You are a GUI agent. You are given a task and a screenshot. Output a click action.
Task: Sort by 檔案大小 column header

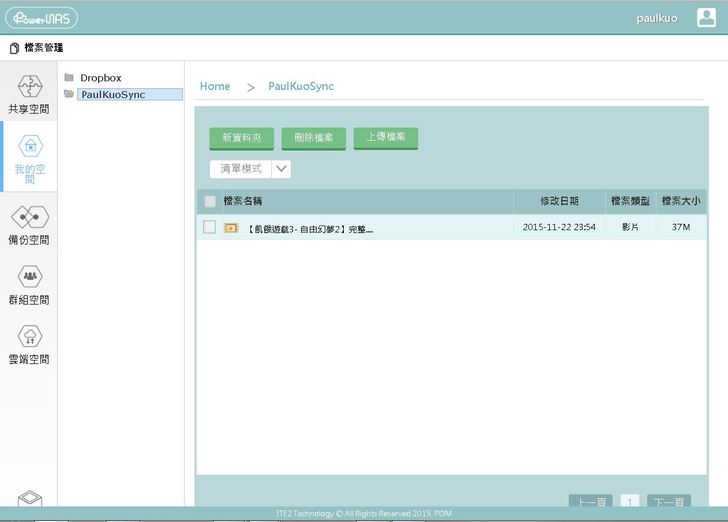[681, 201]
